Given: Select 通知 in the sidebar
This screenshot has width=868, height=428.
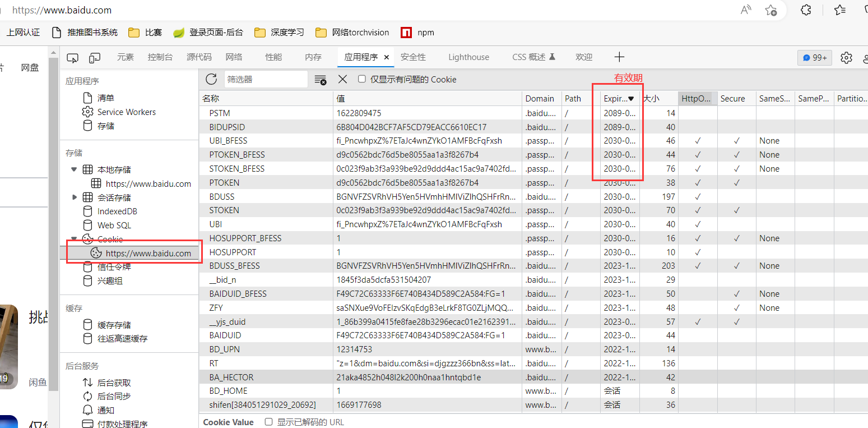Looking at the screenshot, I should click(x=105, y=410).
